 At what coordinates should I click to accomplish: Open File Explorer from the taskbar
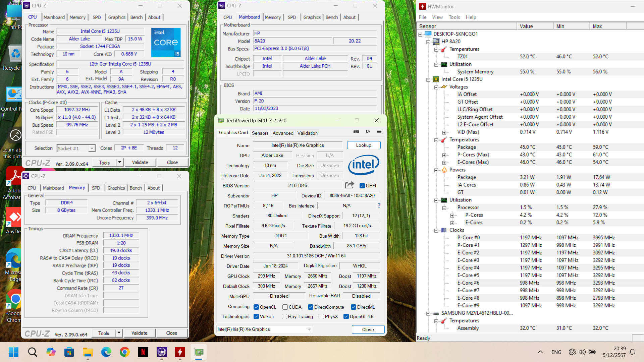(x=88, y=352)
